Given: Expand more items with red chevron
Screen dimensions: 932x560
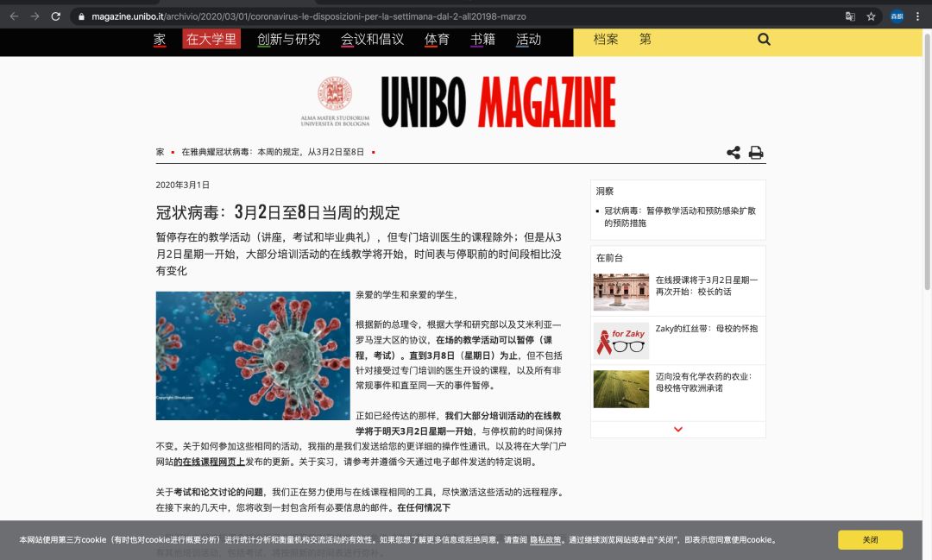Looking at the screenshot, I should pyautogui.click(x=678, y=429).
